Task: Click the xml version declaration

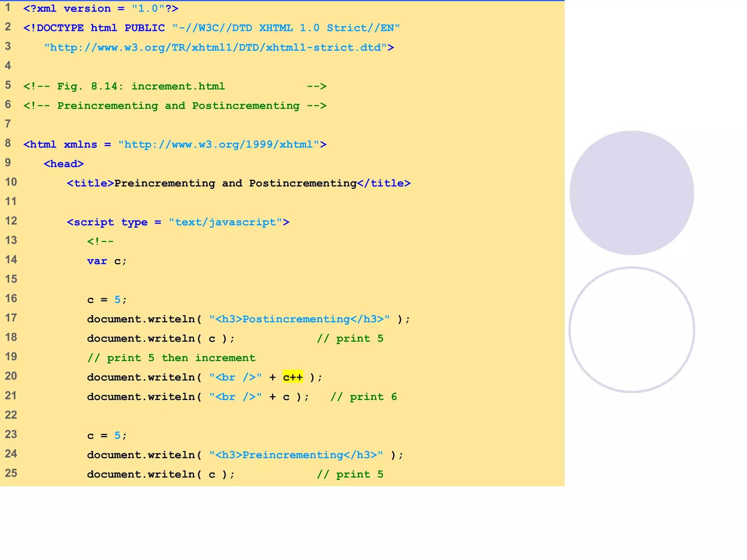Action: (101, 8)
